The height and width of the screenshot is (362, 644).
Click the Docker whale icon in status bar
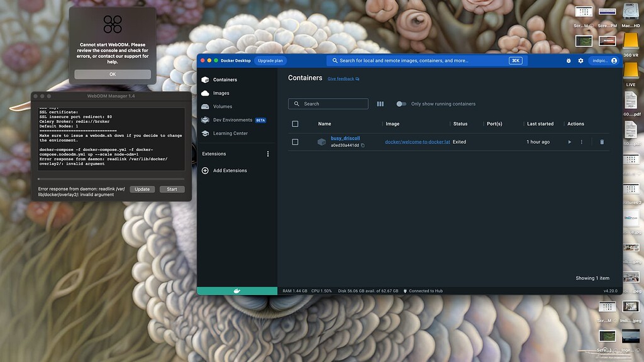point(237,291)
